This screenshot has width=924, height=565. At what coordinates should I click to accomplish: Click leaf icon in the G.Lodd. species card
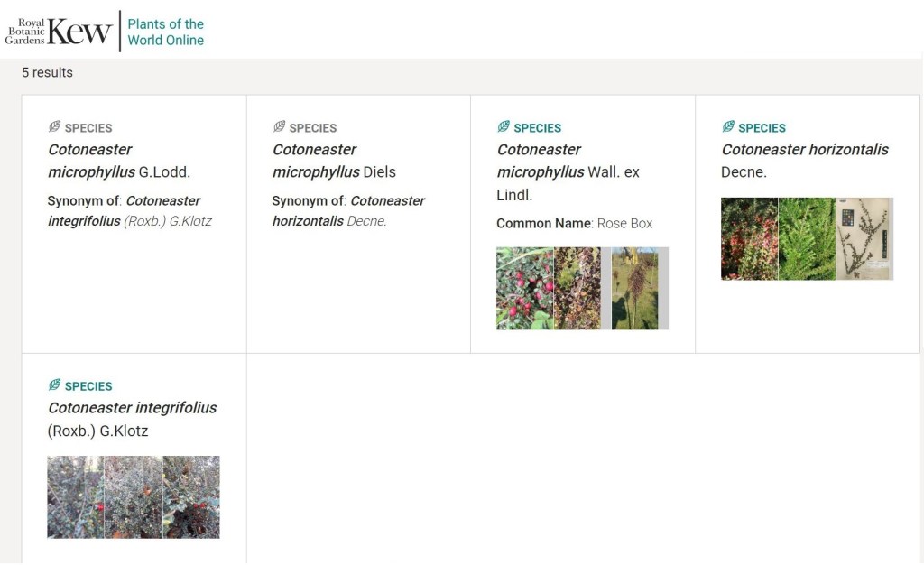pos(55,127)
